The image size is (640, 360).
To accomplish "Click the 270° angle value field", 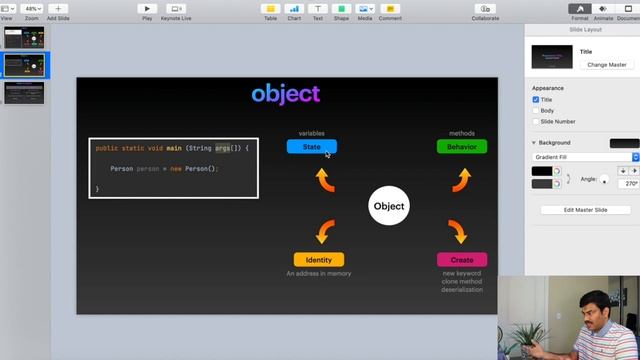I will 629,184.
